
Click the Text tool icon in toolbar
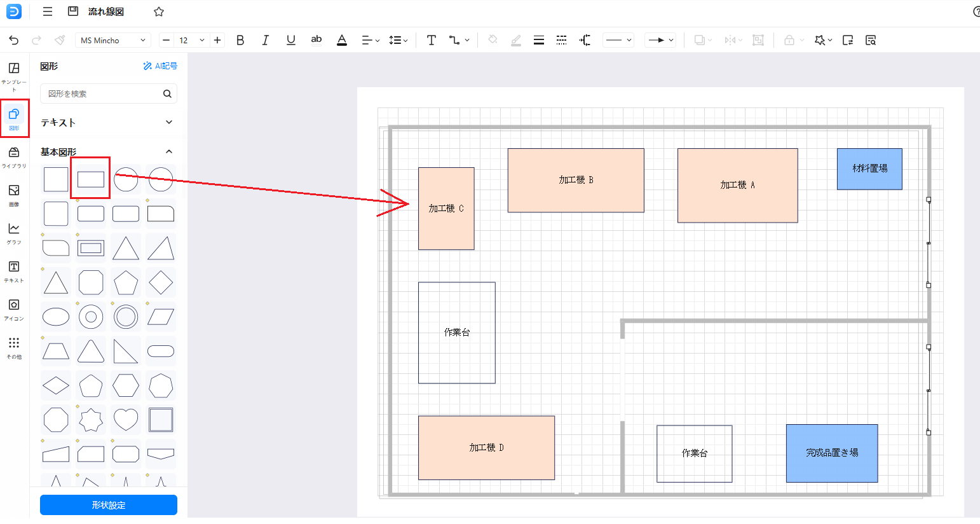coord(431,40)
